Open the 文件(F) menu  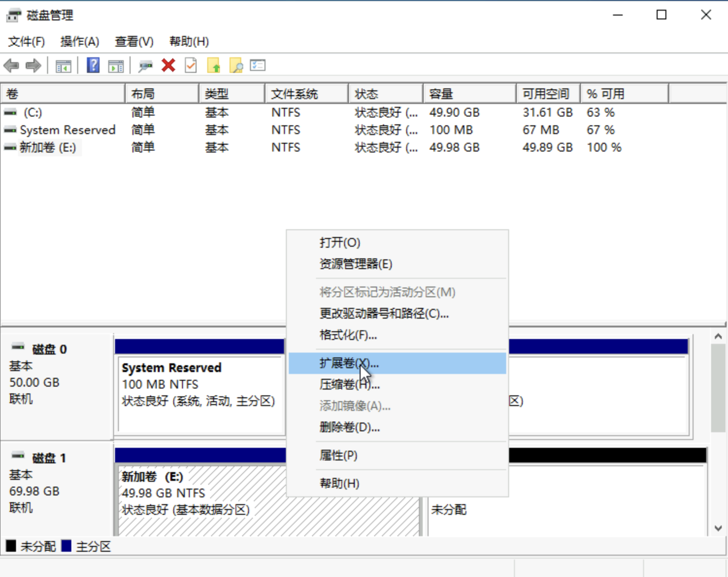(x=27, y=41)
